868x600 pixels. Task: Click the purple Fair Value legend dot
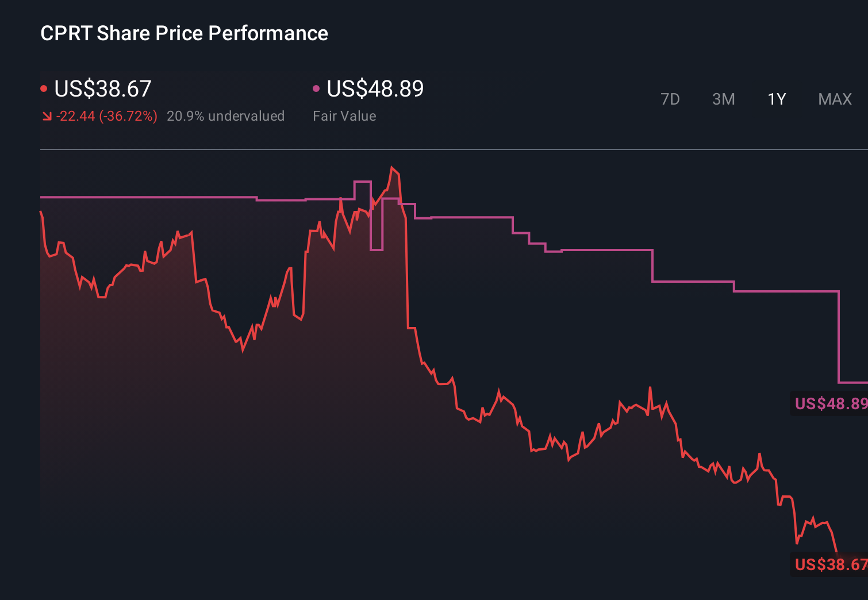[316, 87]
